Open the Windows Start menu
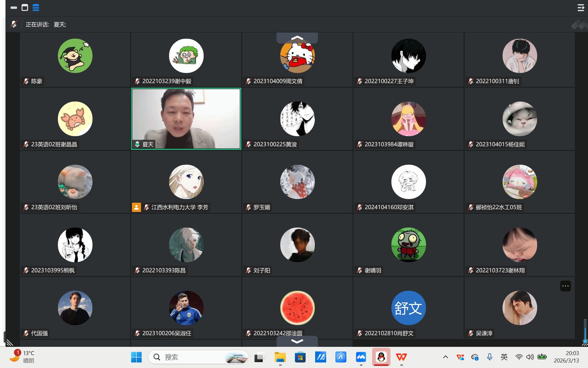This screenshot has width=588, height=368. click(x=136, y=357)
